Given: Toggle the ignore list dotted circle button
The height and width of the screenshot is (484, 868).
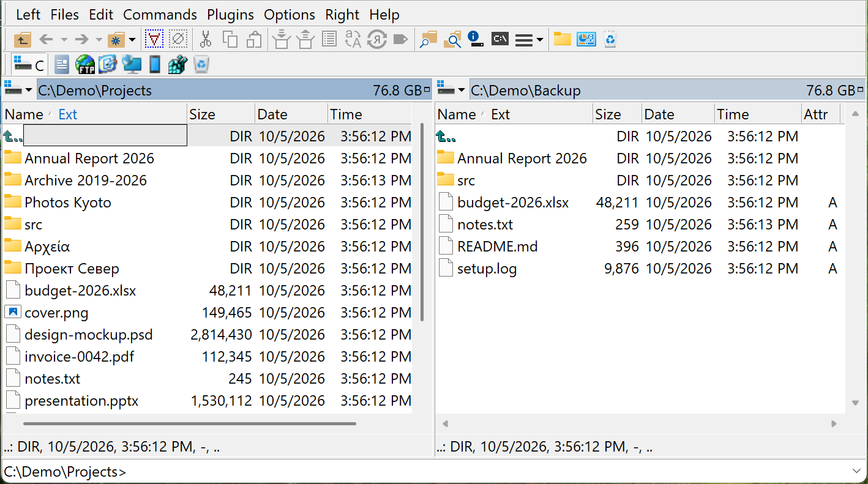Looking at the screenshot, I should click(x=178, y=40).
